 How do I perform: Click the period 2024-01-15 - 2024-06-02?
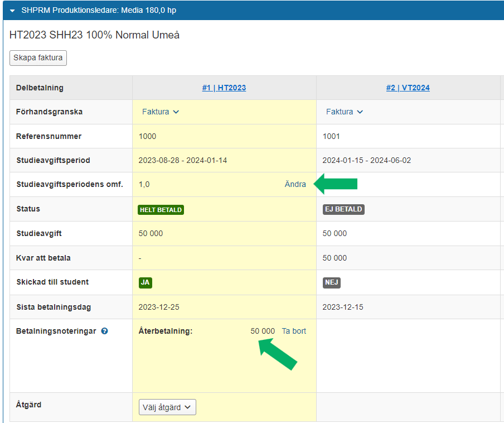[x=367, y=160]
